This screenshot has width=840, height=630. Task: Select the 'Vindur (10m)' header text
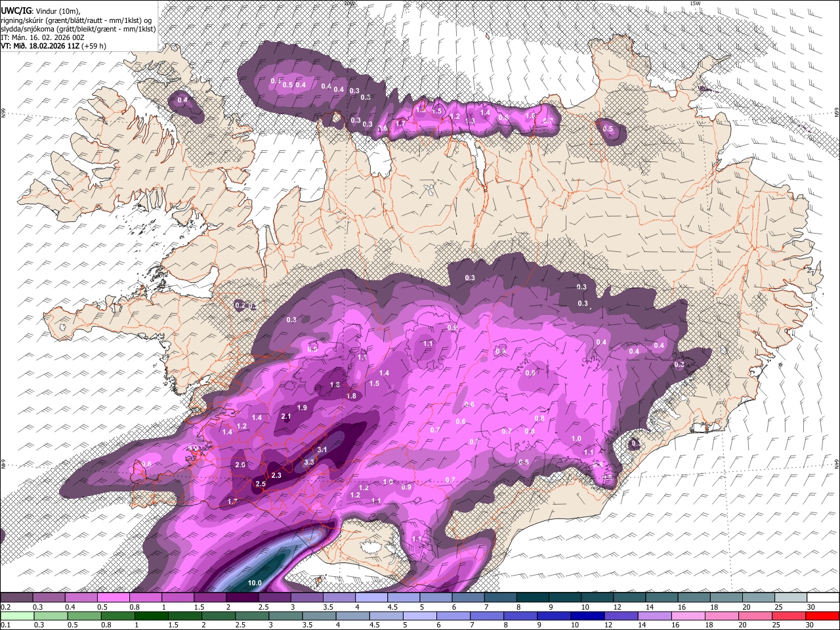(58, 10)
